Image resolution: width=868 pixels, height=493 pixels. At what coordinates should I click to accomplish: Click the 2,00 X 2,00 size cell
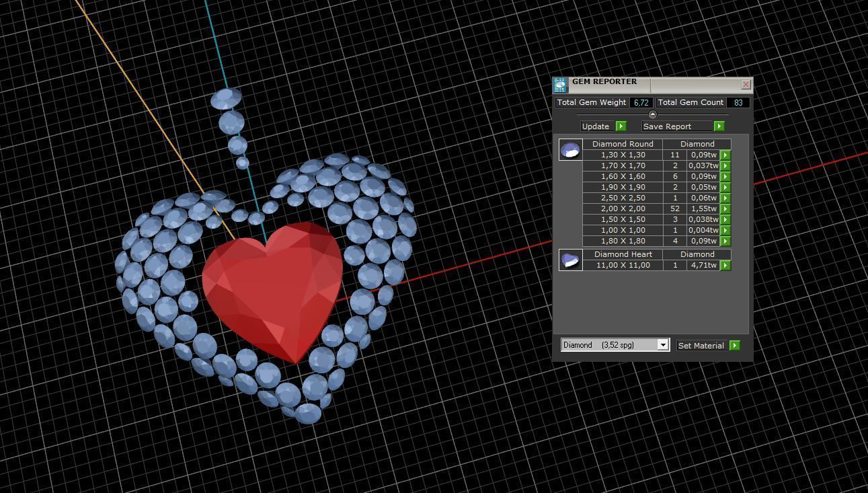tap(623, 208)
